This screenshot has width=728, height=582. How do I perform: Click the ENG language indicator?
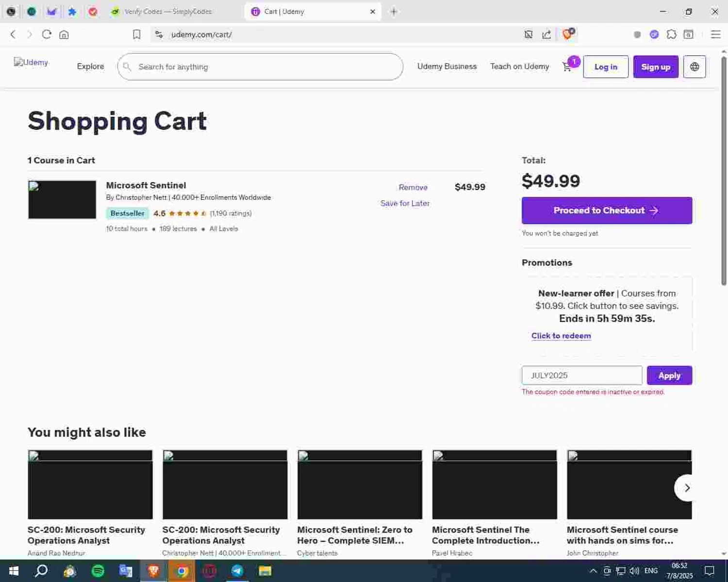tap(651, 571)
